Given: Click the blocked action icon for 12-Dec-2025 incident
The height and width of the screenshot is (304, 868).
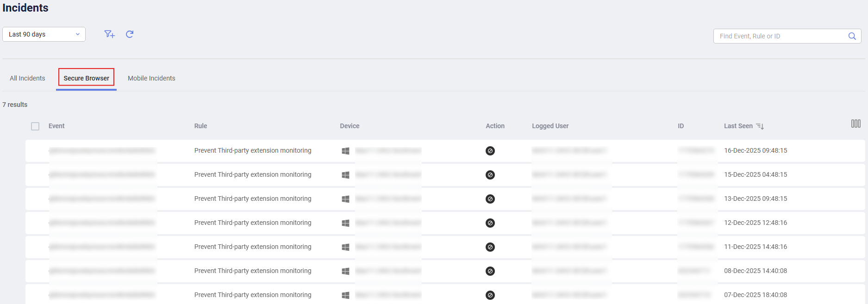Looking at the screenshot, I should tap(490, 223).
